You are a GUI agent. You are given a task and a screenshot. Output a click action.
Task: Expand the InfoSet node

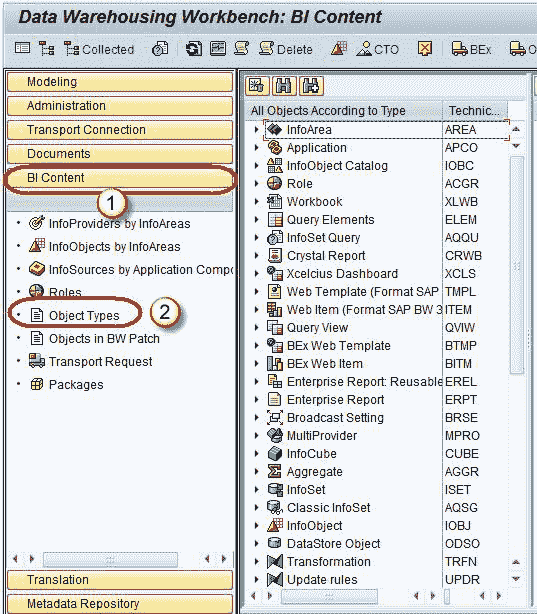click(257, 489)
